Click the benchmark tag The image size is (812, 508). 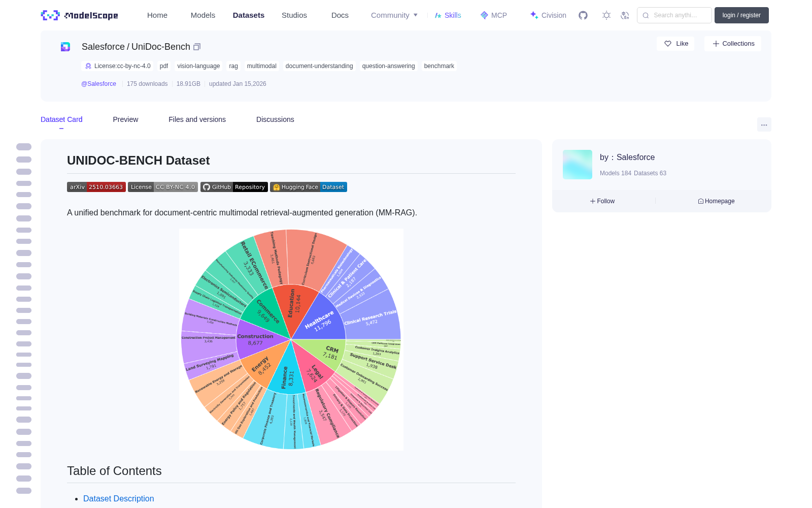point(439,66)
